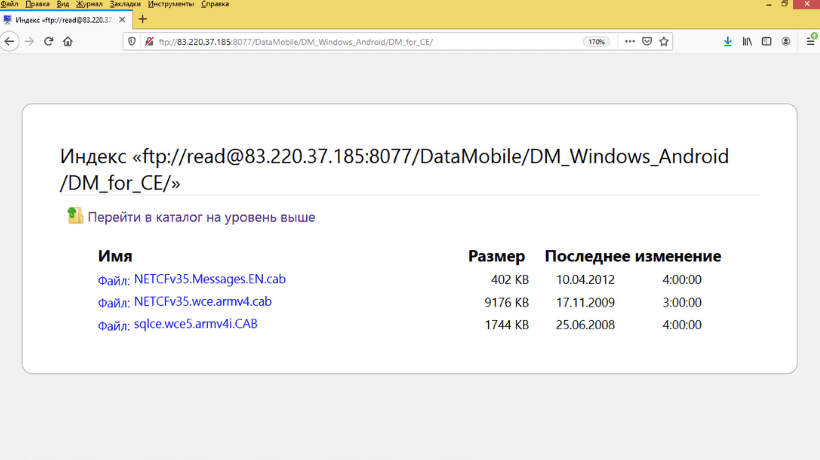Download sqlce.wce5.armv4i.CAB file
Screen dimensions: 820x460
click(196, 324)
